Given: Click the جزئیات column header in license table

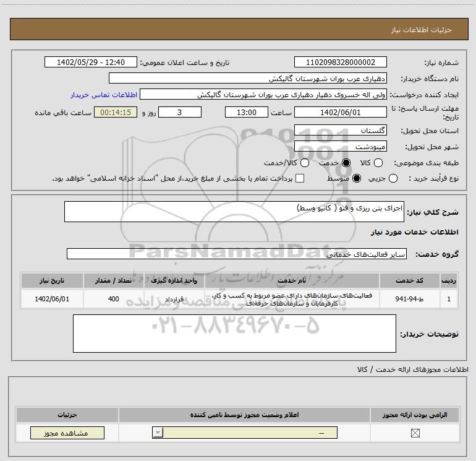Looking at the screenshot, I should [67, 415].
